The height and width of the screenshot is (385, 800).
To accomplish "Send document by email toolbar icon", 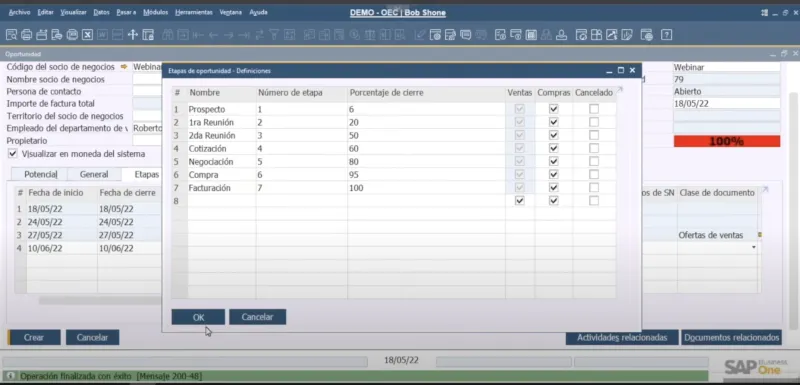I will coord(42,35).
